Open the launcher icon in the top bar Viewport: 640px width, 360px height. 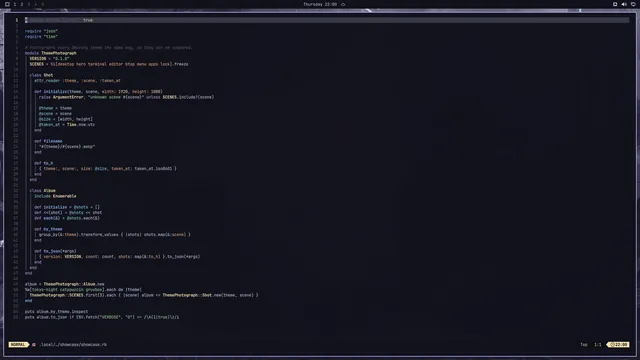tap(7, 4)
